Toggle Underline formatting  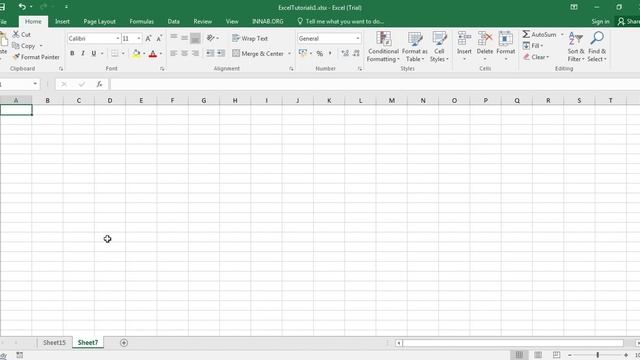point(93,53)
